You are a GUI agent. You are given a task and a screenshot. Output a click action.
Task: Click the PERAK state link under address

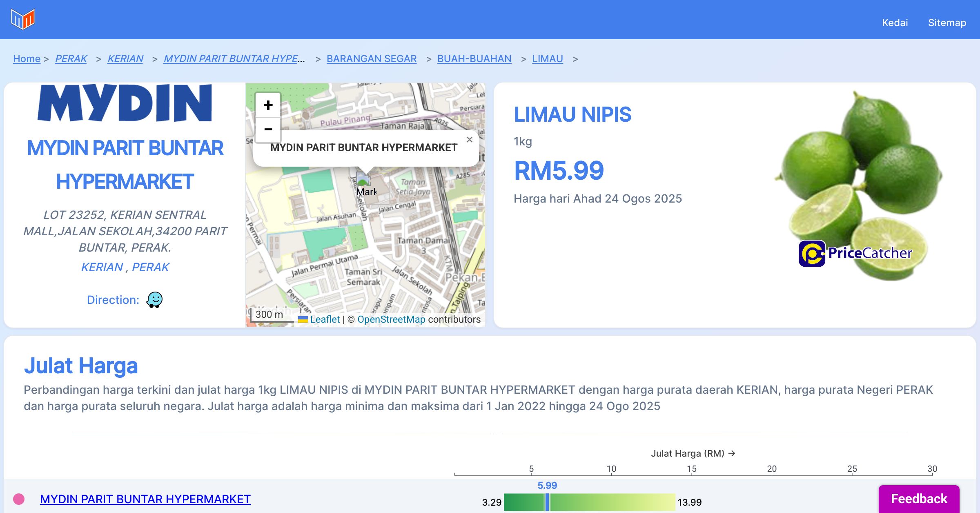click(150, 267)
